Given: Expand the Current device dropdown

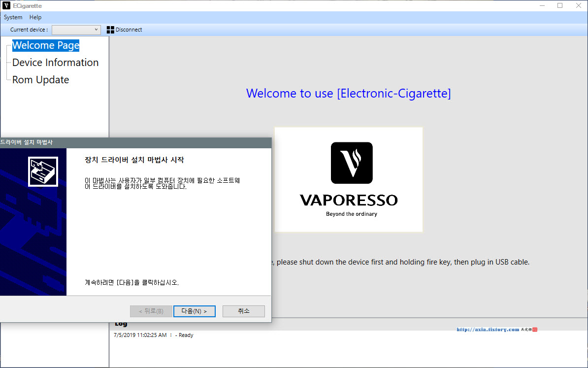Looking at the screenshot, I should pos(76,30).
